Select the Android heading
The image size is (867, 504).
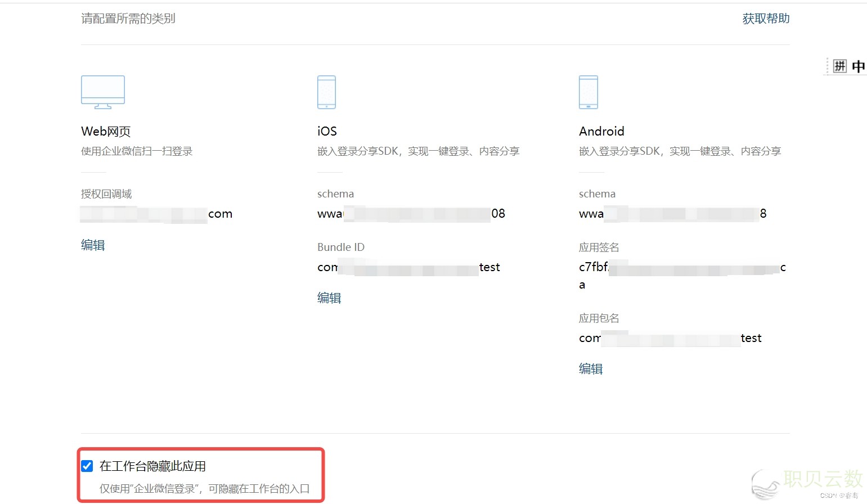coord(601,131)
